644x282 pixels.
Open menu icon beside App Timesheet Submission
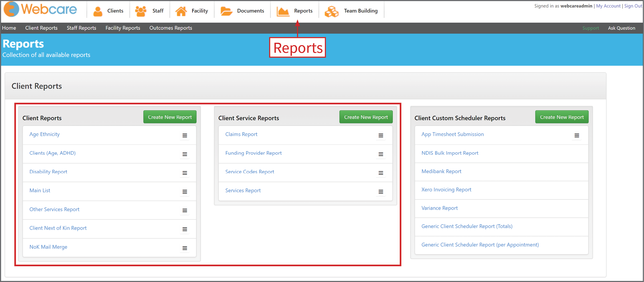tap(577, 135)
